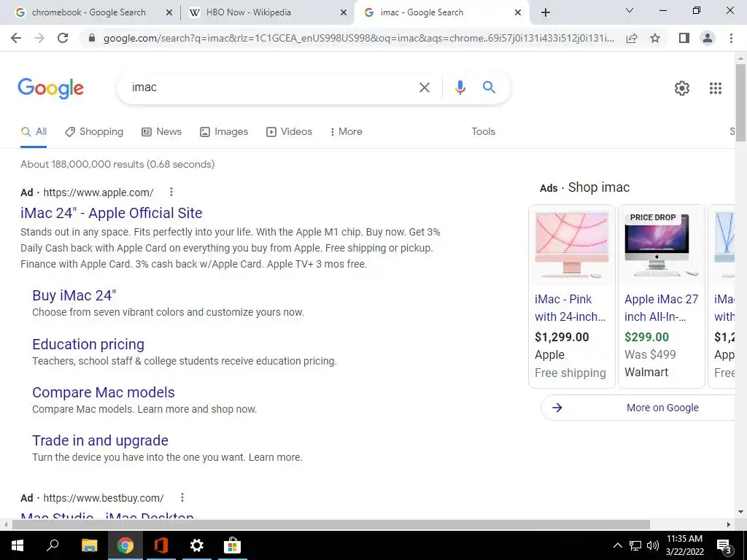Share this page via address bar icon

coord(632,38)
